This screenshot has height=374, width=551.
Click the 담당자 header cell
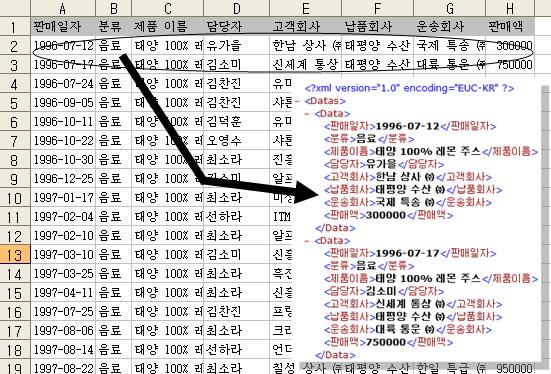(237, 26)
